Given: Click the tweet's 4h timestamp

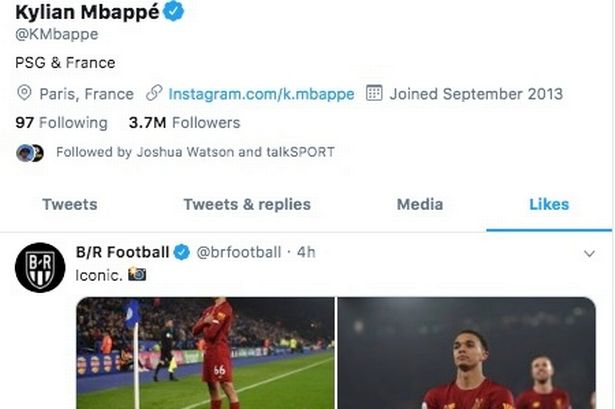Looking at the screenshot, I should pos(306,252).
